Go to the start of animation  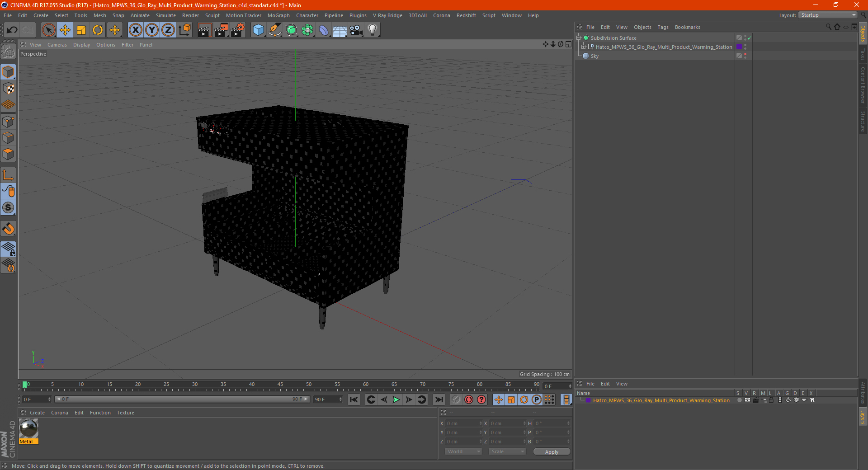click(354, 399)
